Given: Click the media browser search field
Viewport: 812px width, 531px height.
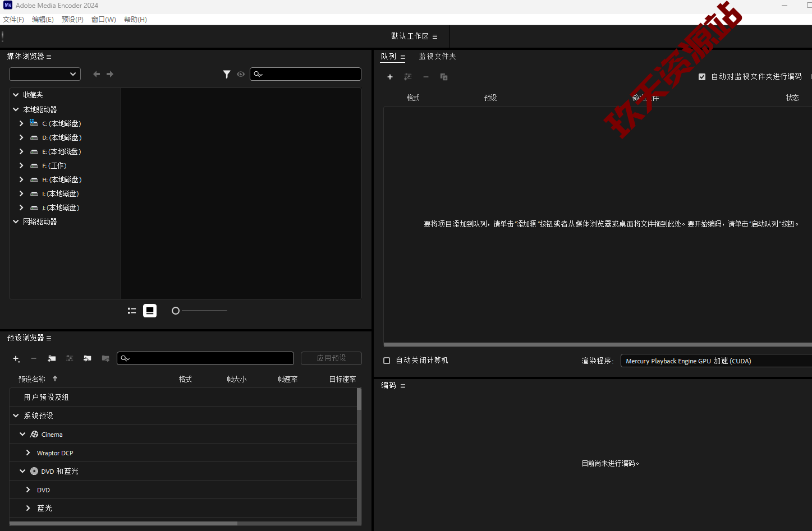Looking at the screenshot, I should 305,74.
